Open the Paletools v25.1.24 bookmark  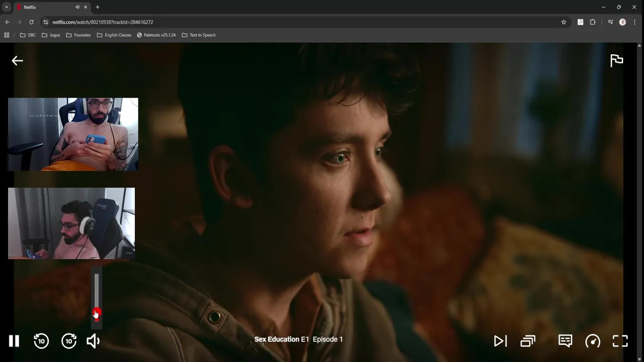(x=156, y=35)
